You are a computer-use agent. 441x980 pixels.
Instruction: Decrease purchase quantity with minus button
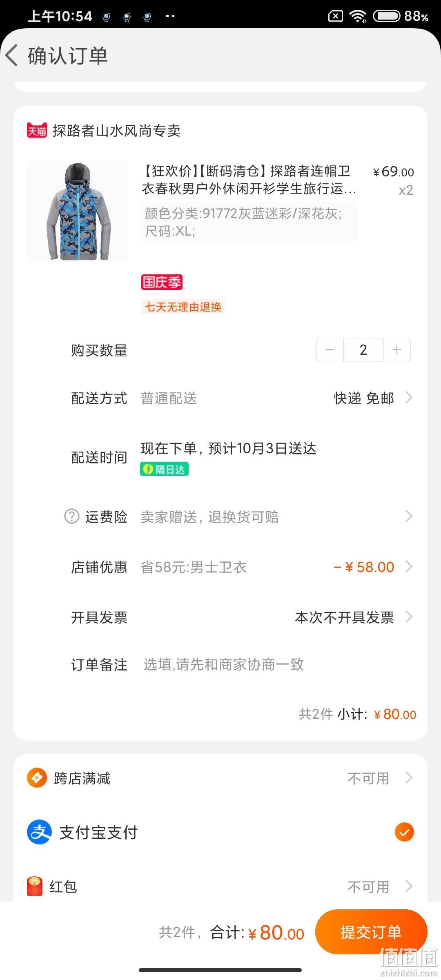click(330, 350)
